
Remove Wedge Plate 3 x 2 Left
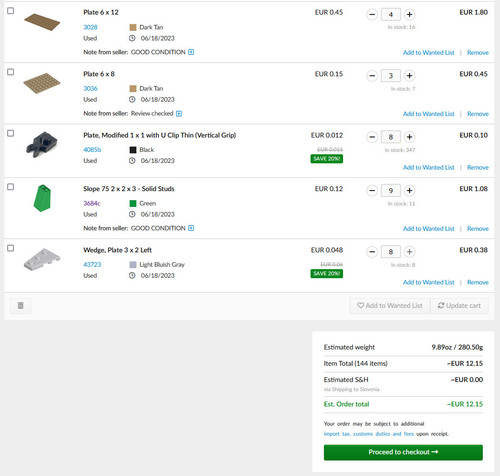coord(478,282)
